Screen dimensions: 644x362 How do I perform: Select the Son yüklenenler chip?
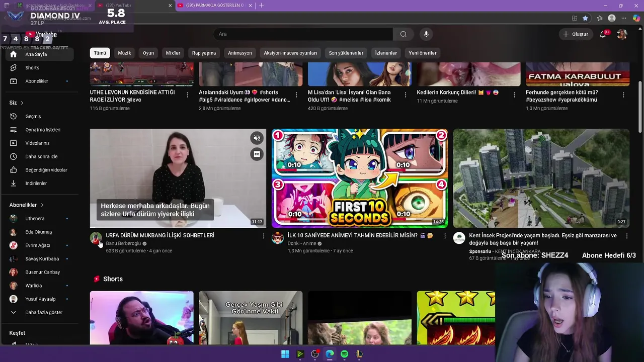click(x=346, y=53)
